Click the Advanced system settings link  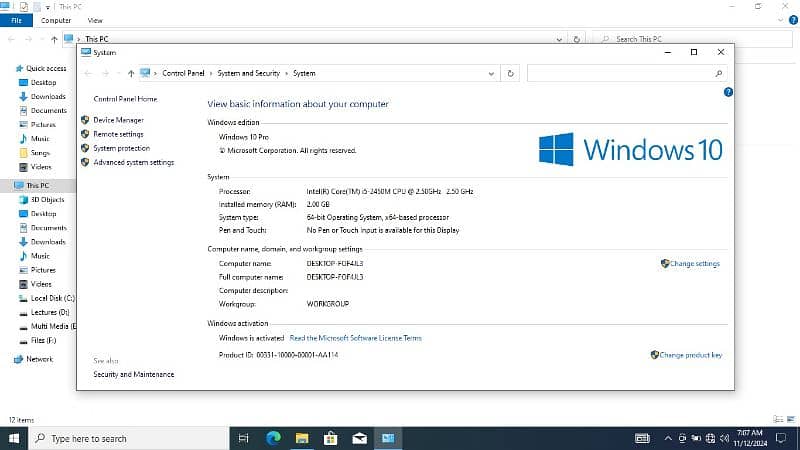click(133, 162)
